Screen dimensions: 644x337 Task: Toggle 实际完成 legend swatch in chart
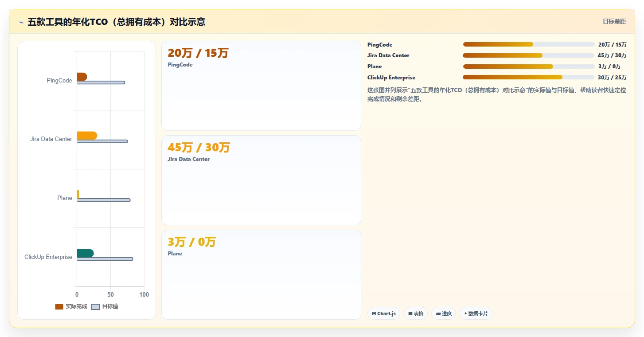tap(59, 306)
